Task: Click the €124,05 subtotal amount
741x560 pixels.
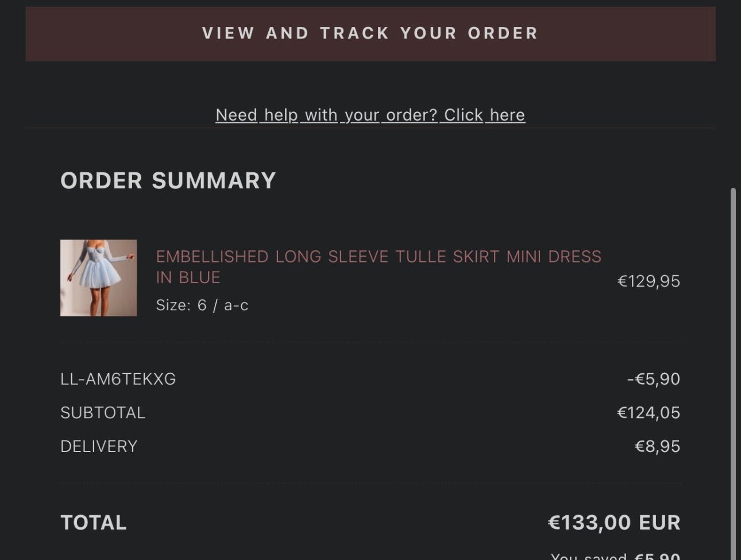Action: coord(649,412)
